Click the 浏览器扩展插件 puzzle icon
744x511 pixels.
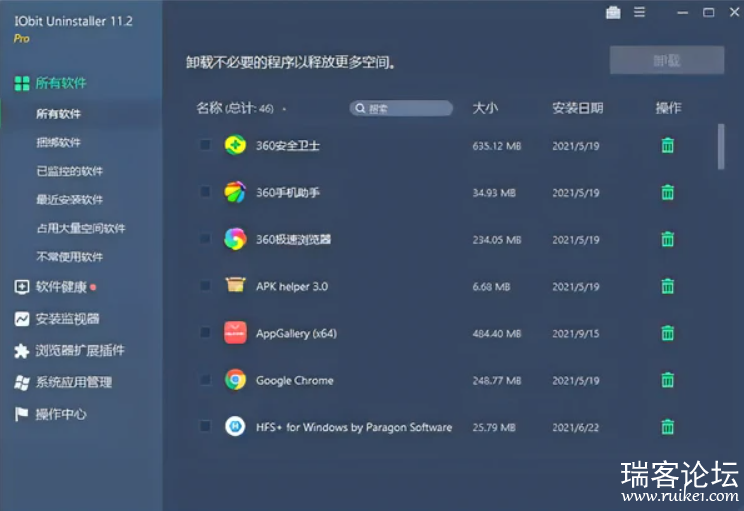click(x=22, y=351)
